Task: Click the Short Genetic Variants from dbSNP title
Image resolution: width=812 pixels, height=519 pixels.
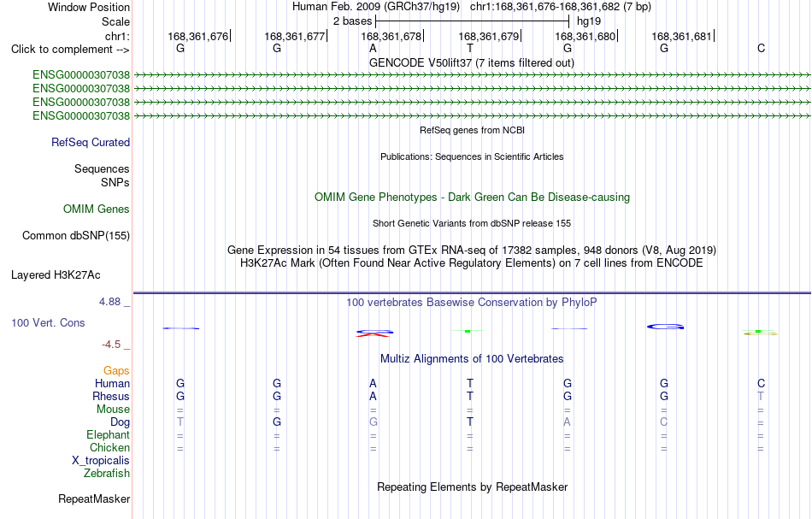Action: [472, 223]
